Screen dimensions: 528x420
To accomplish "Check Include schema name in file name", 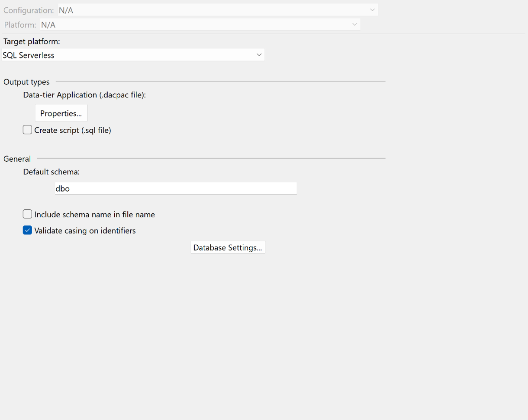I will [x=28, y=214].
